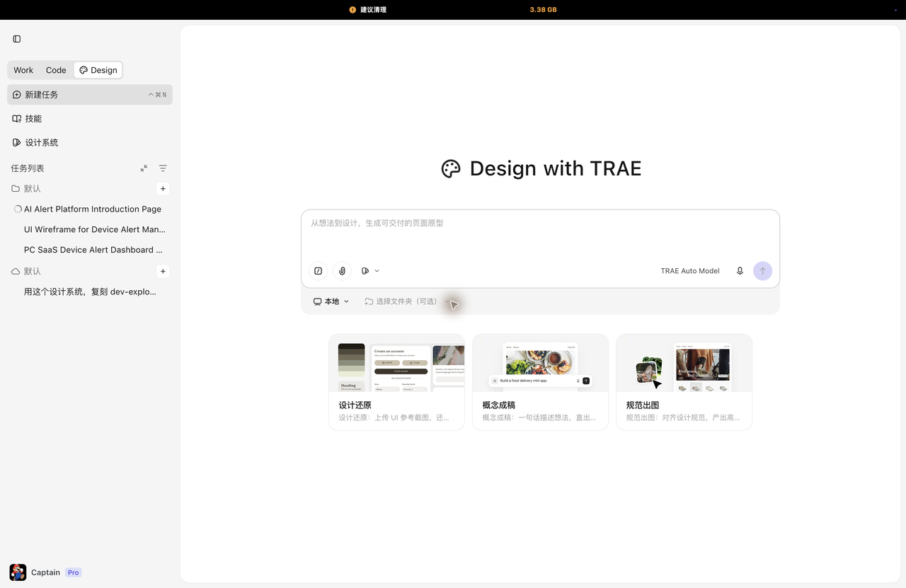Viewport: 906px width, 588px height.
Task: Toggle the sidebar panel icon
Action: [x=17, y=39]
